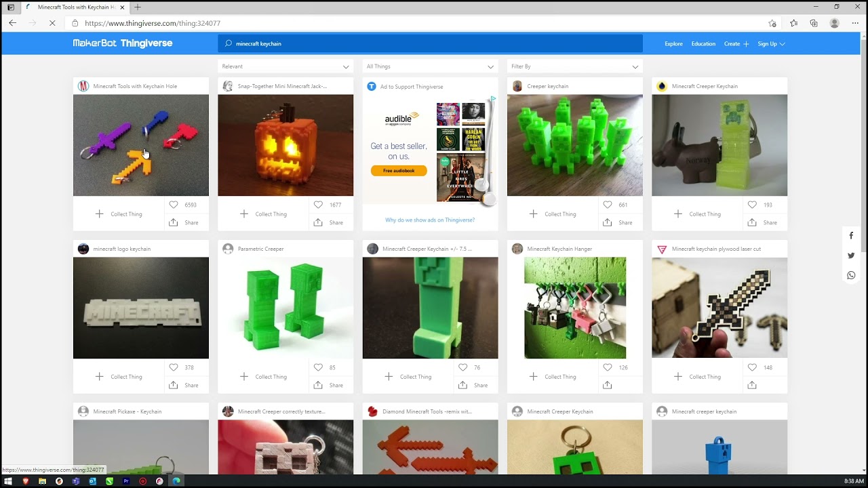Like the Snap-Together Mini Minecraft Jack card
The image size is (868, 488).
pyautogui.click(x=318, y=205)
